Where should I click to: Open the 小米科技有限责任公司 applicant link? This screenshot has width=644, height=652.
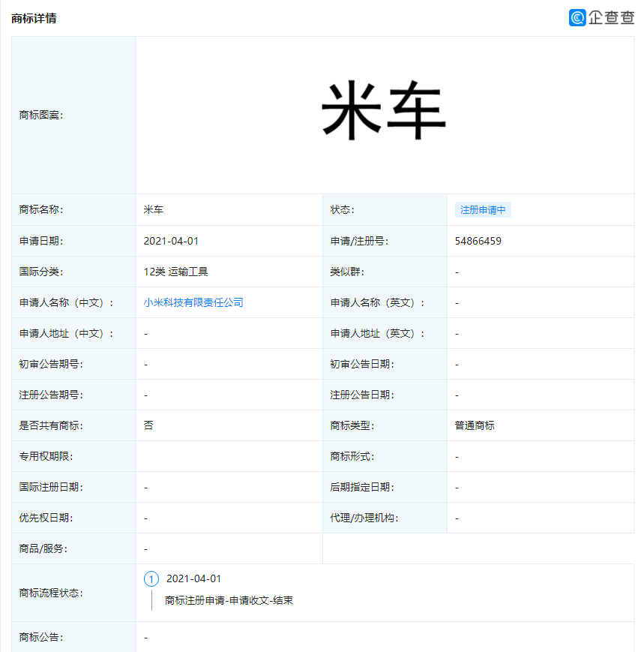[x=193, y=302]
